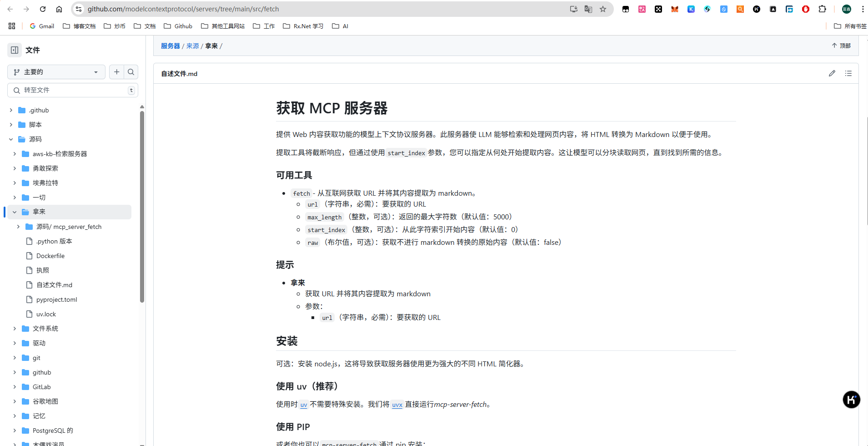Open the orange search extension icon
The image size is (868, 446).
click(x=740, y=9)
